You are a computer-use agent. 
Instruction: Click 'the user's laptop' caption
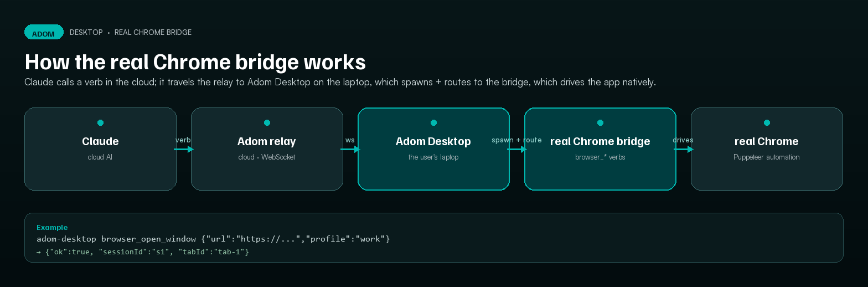(x=433, y=157)
